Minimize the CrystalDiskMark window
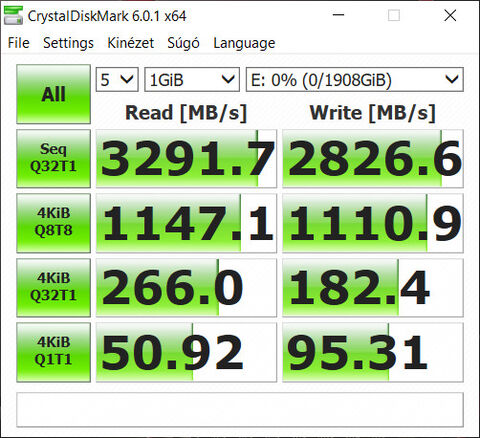Image resolution: width=480 pixels, height=438 pixels. 338,15
